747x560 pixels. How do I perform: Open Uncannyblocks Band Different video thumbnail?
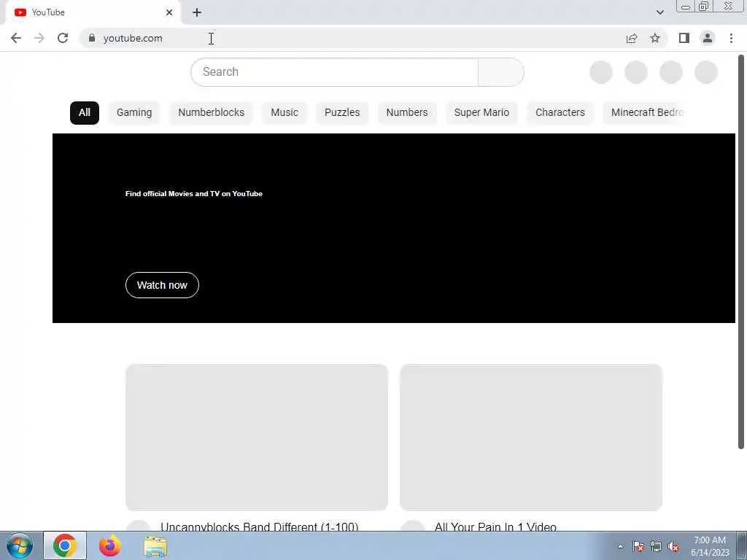pyautogui.click(x=257, y=437)
